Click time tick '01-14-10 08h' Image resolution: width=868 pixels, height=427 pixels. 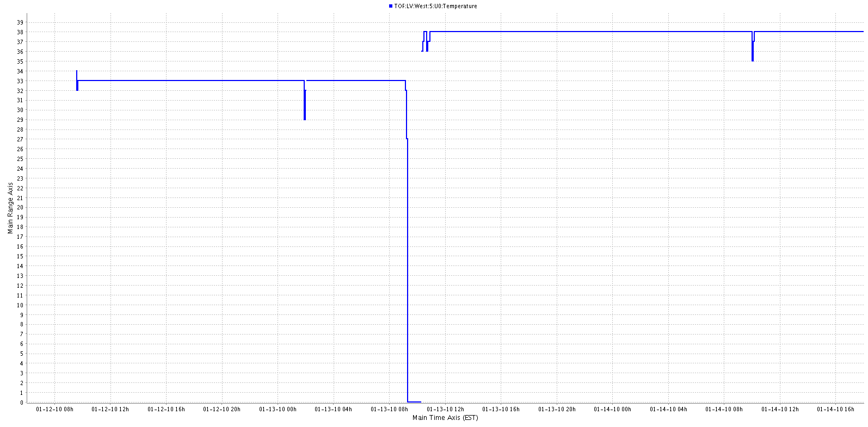pos(724,409)
